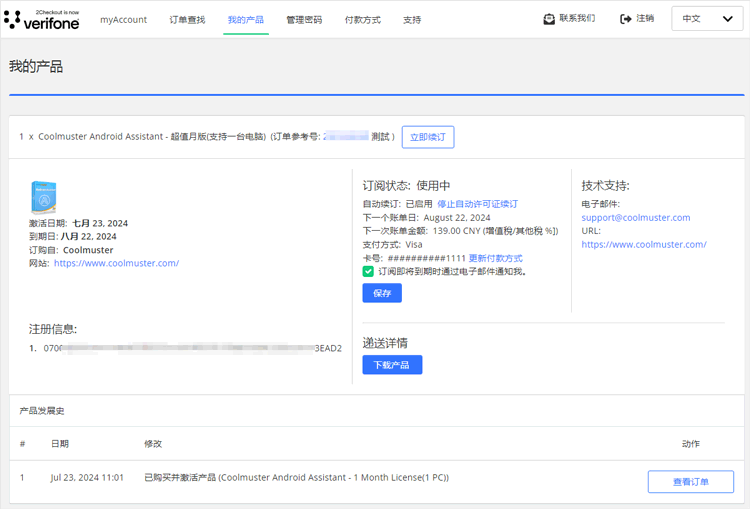The height and width of the screenshot is (509, 750).
Task: Select the 我的产品 tab
Action: tap(245, 20)
